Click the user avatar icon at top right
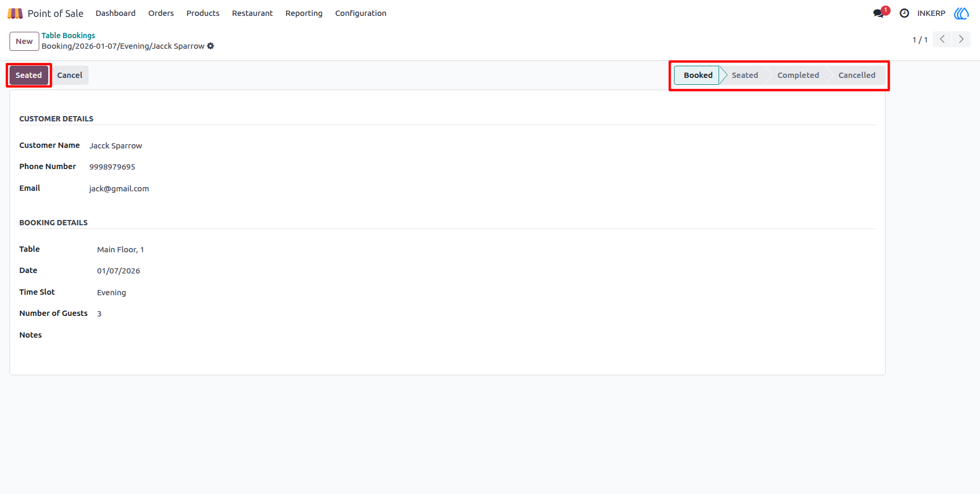This screenshot has height=494, width=980. [961, 13]
